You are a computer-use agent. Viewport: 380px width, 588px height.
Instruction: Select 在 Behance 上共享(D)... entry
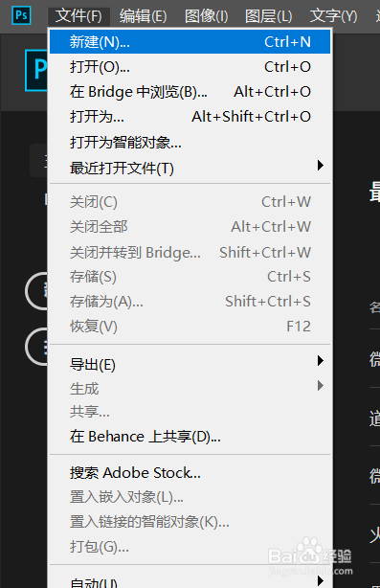click(190, 437)
